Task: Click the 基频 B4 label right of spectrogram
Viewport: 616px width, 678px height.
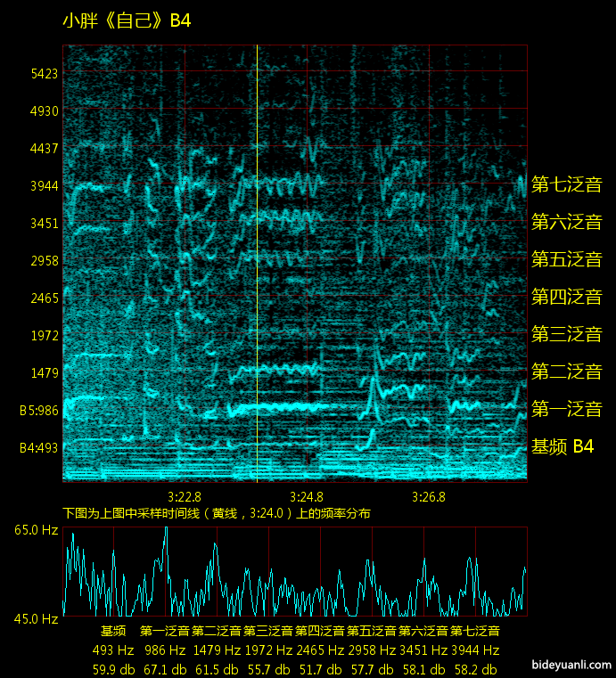Action: 563,447
